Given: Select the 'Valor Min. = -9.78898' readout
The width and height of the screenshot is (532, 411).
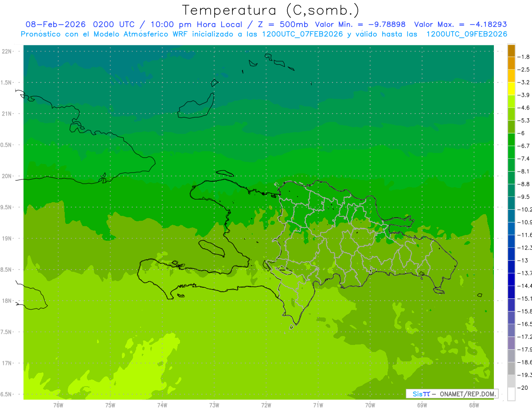Looking at the screenshot, I should coord(360,24).
